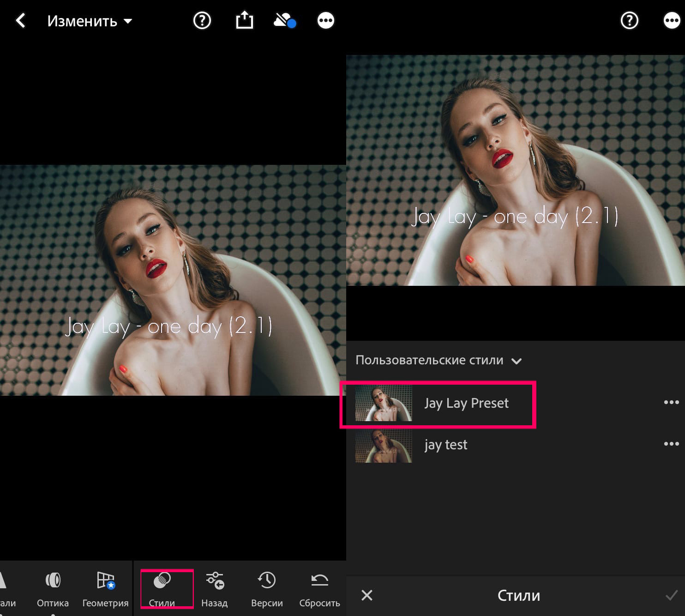Close the Стили panel with the X
The height and width of the screenshot is (616, 685).
(x=366, y=596)
